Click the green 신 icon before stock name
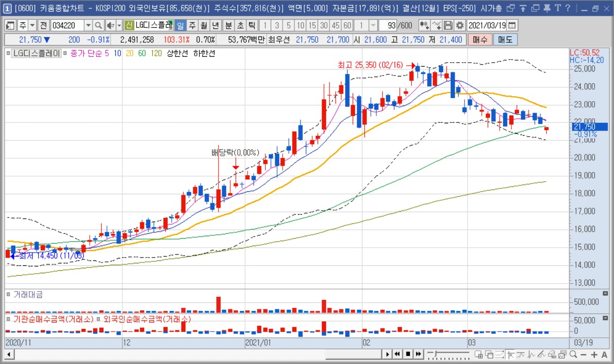The height and width of the screenshot is (364, 614). [129, 25]
